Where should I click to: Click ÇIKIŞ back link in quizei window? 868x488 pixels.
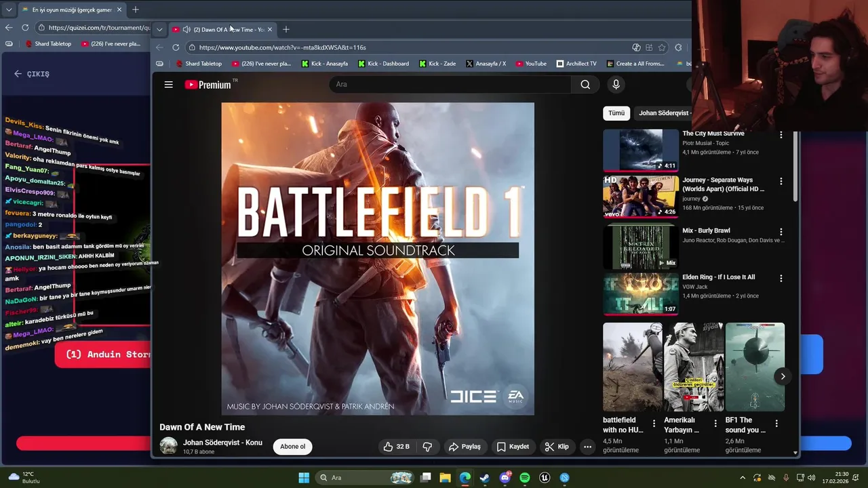[32, 74]
